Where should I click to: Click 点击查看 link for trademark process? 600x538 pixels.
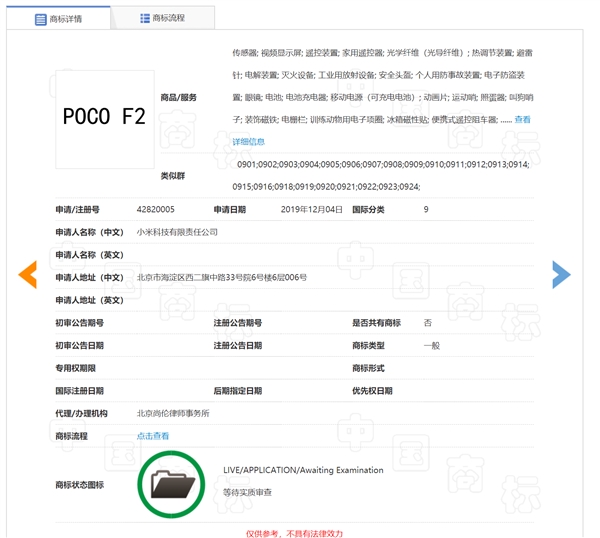pyautogui.click(x=153, y=436)
